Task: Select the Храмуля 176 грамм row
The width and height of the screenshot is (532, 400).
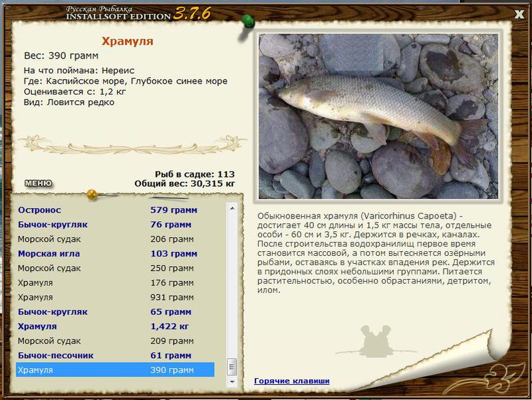Action: coord(115,282)
